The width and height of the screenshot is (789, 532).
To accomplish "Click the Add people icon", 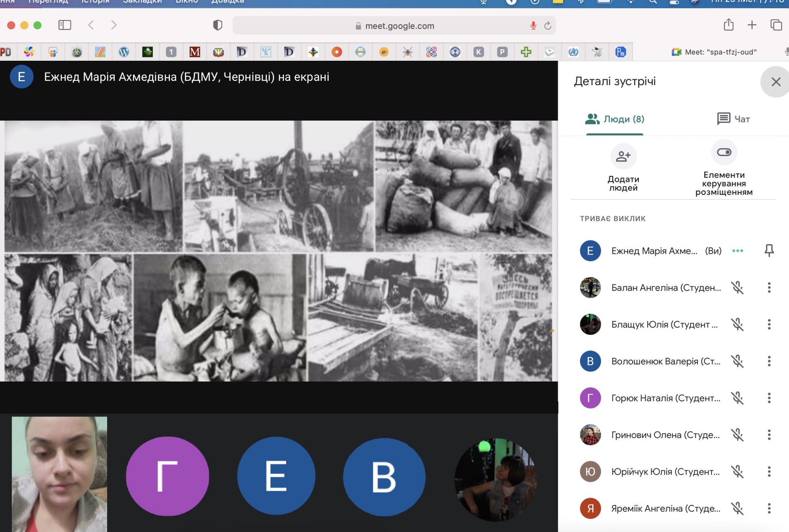I will 623,156.
